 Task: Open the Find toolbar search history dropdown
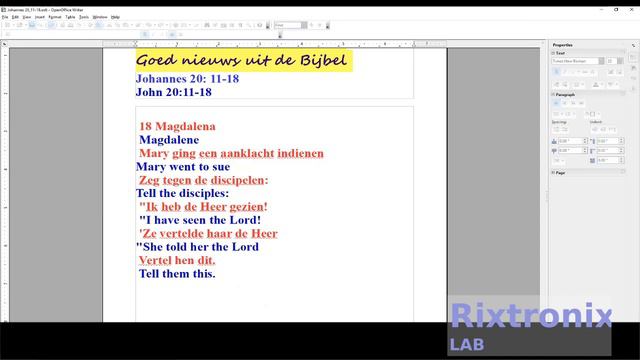pyautogui.click(x=304, y=25)
